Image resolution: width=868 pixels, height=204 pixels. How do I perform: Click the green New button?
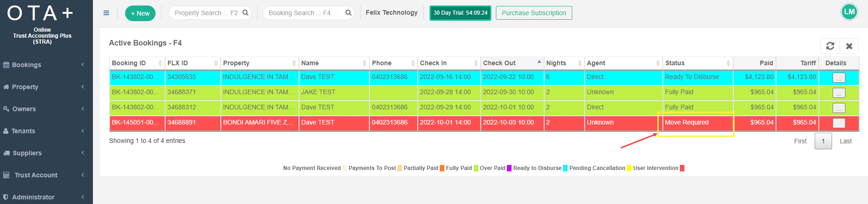140,13
